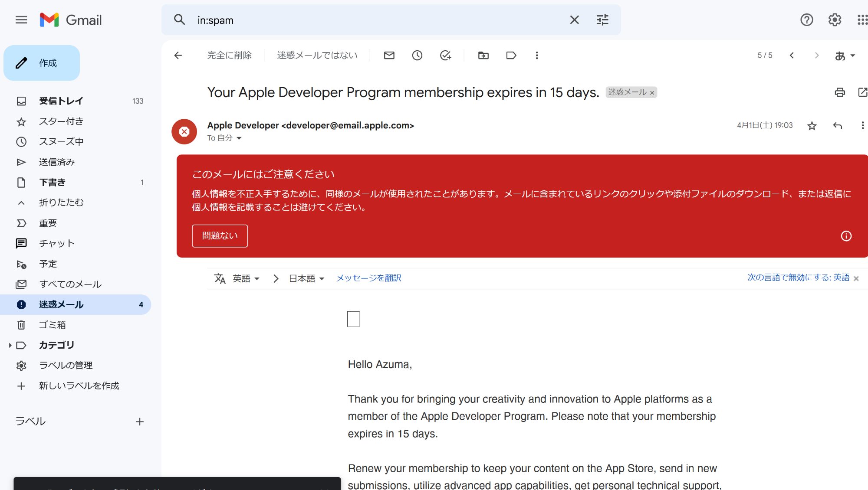
Task: Click into the in:spam search field
Action: tap(378, 20)
